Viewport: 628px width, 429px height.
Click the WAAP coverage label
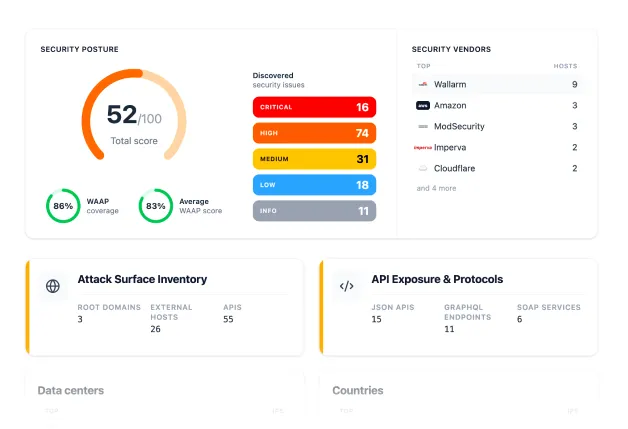point(103,206)
